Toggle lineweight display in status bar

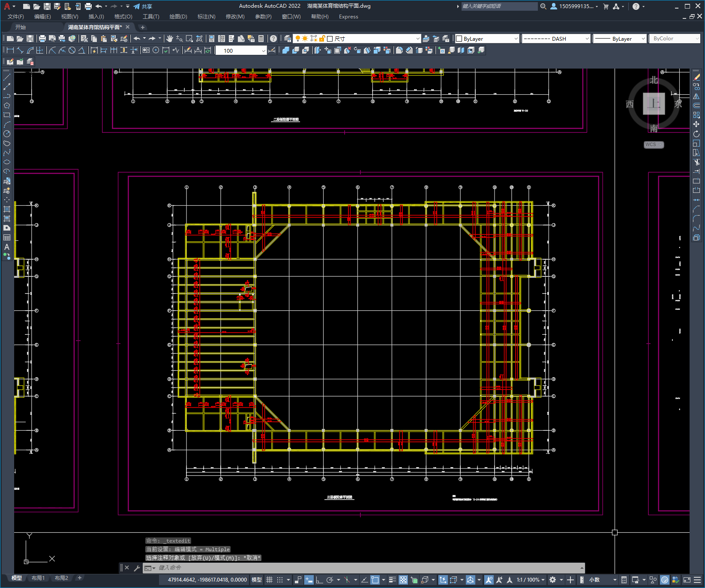[x=392, y=580]
